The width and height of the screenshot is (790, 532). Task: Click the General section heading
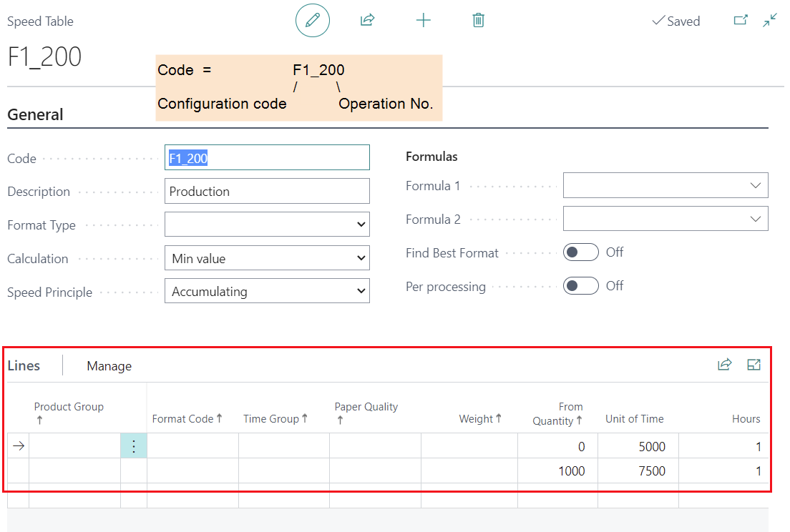pos(35,114)
